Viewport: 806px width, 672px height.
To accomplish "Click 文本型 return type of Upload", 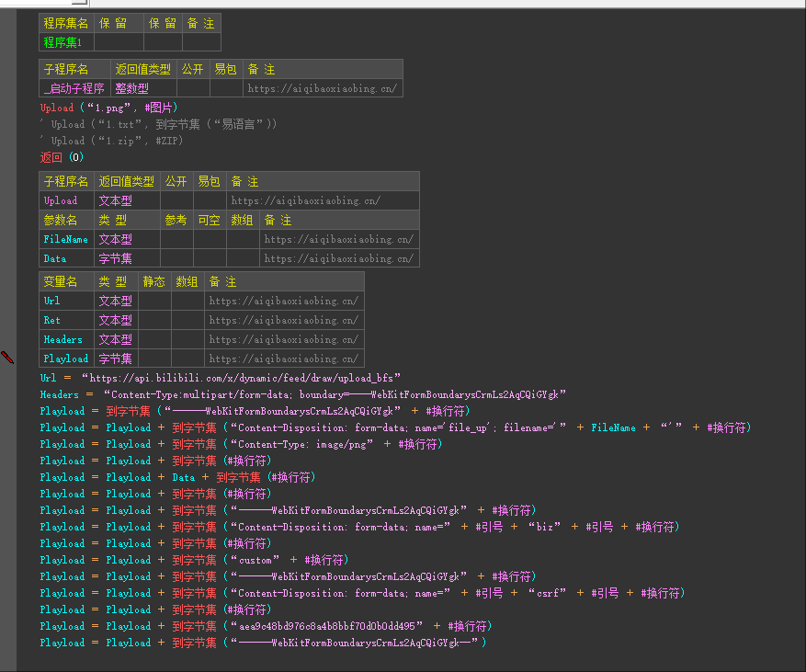I will click(x=127, y=200).
